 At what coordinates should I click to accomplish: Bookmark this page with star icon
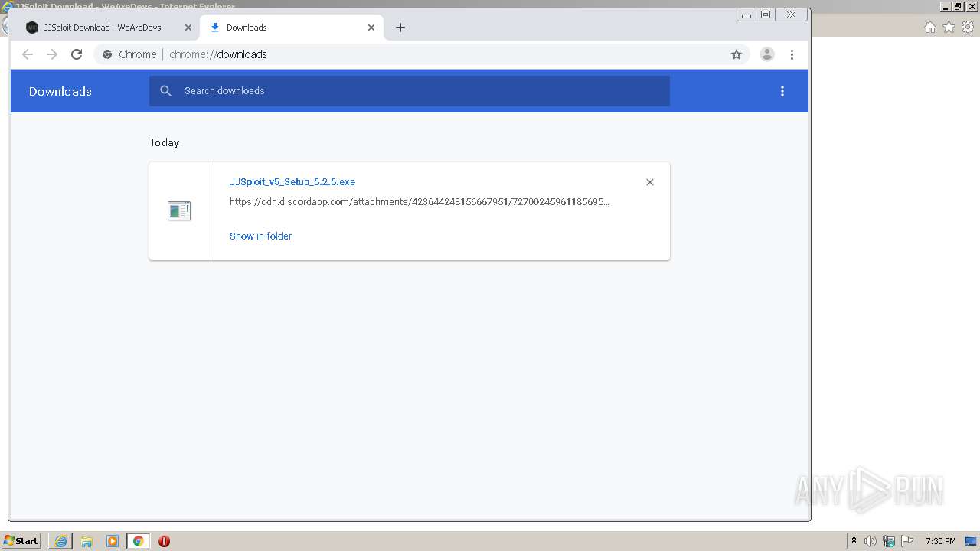pyautogui.click(x=737, y=54)
